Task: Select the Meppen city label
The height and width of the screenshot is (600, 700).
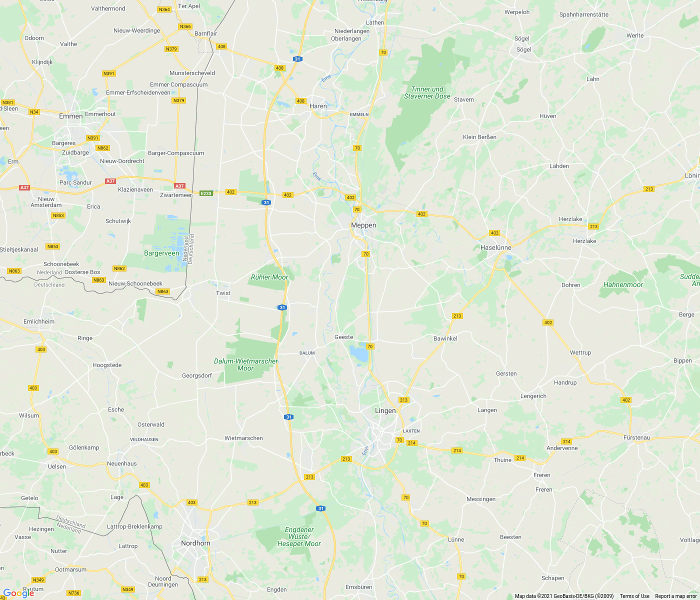Action: [x=363, y=225]
